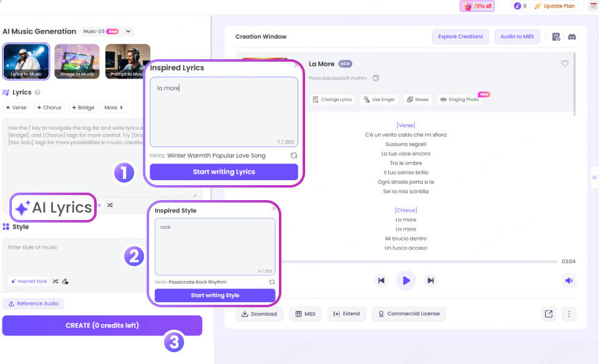Play the La More track
Screen dimensions: 599x364
click(x=406, y=280)
